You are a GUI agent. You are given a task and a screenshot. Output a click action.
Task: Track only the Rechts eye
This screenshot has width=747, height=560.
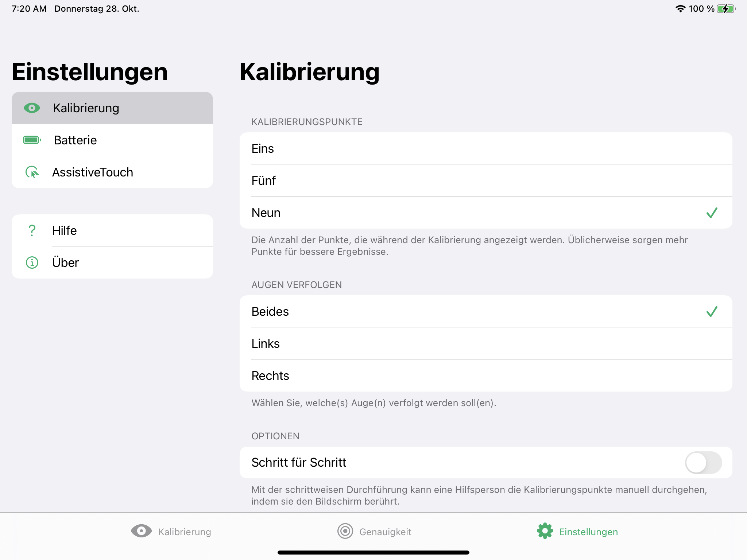[485, 376]
